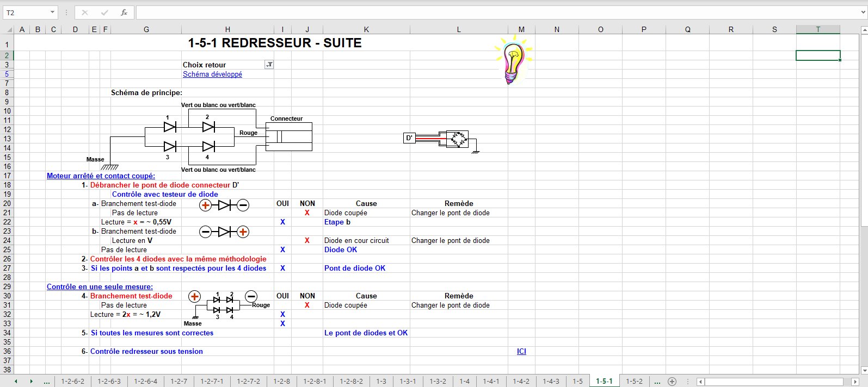Screen dimensions: 868x387
Task: Switch to the 1-5-2 sheet tab
Action: tap(634, 382)
